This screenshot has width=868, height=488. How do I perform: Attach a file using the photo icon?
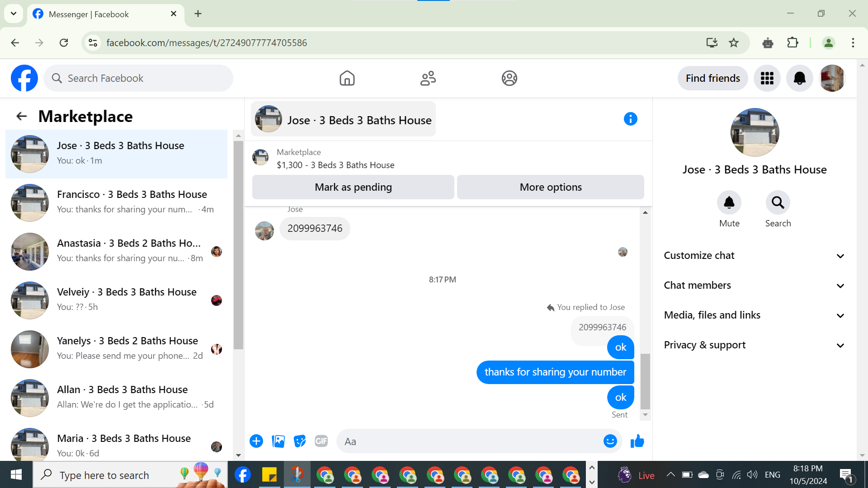pyautogui.click(x=278, y=441)
